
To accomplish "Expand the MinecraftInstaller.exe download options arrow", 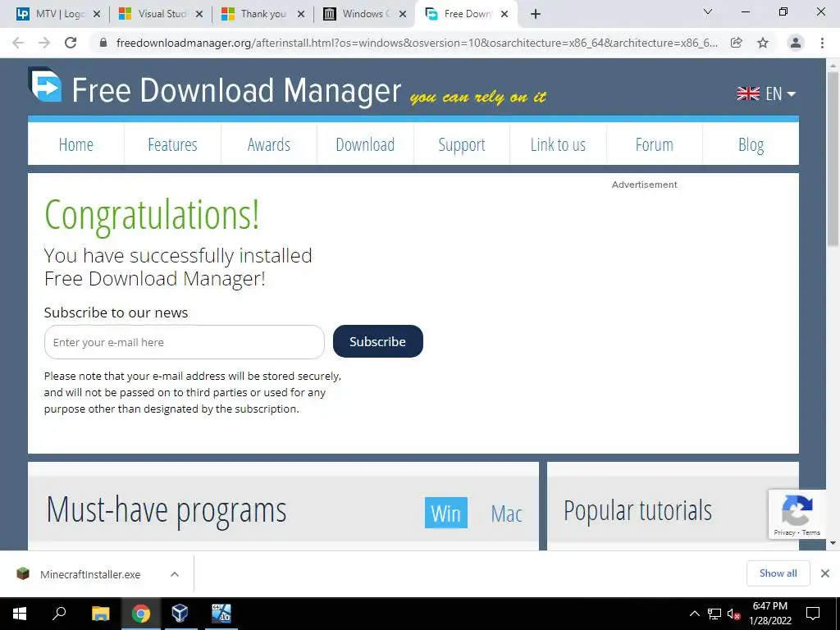I will (x=174, y=574).
